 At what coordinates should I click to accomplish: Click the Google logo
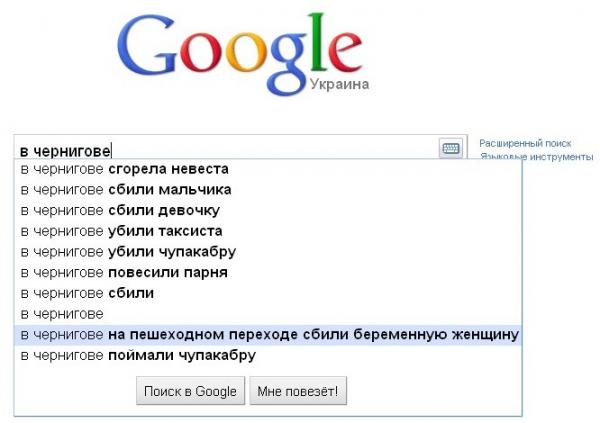tap(239, 50)
